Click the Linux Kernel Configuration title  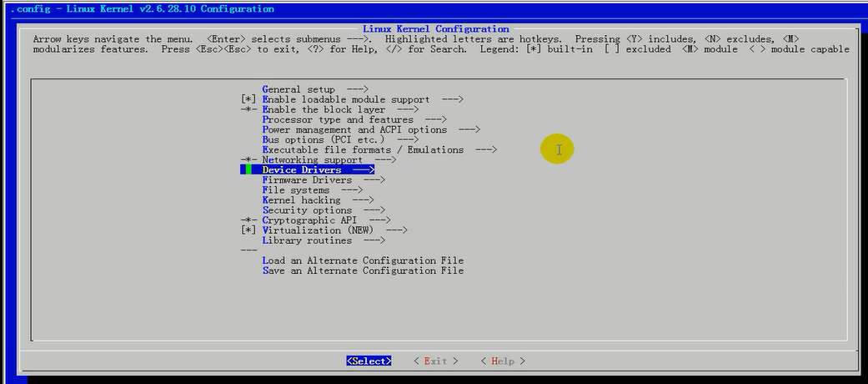pyautogui.click(x=435, y=29)
